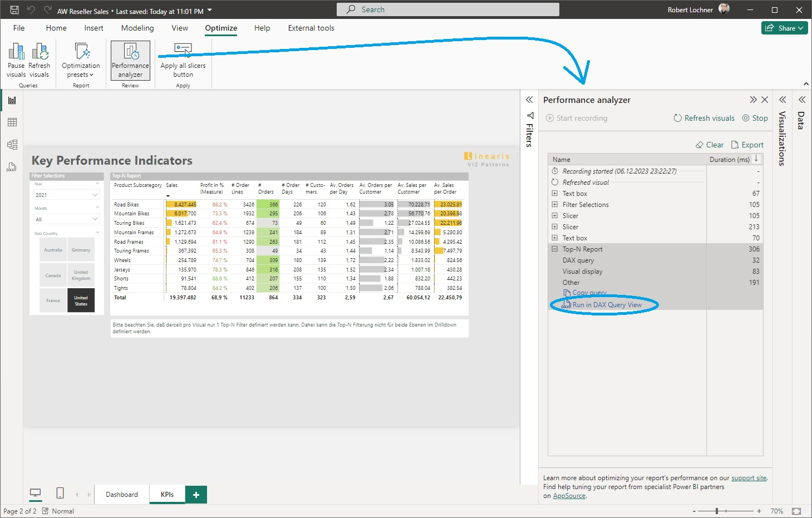812x518 pixels.
Task: Open Performance analyzer from the ribbon
Action: [130, 60]
